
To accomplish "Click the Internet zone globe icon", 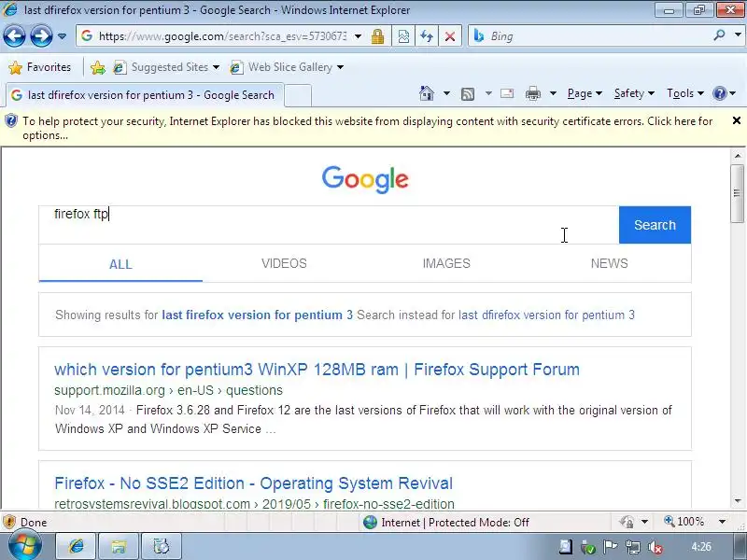I will (x=370, y=523).
